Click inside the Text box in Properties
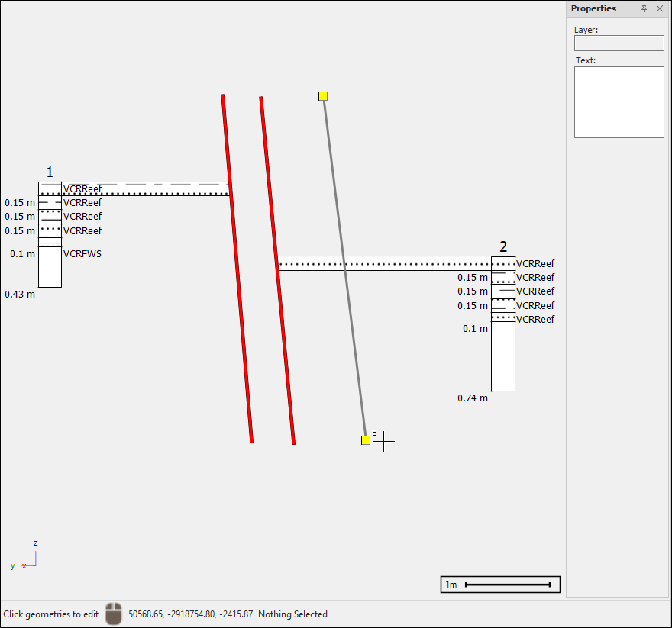The image size is (672, 628). (x=619, y=102)
